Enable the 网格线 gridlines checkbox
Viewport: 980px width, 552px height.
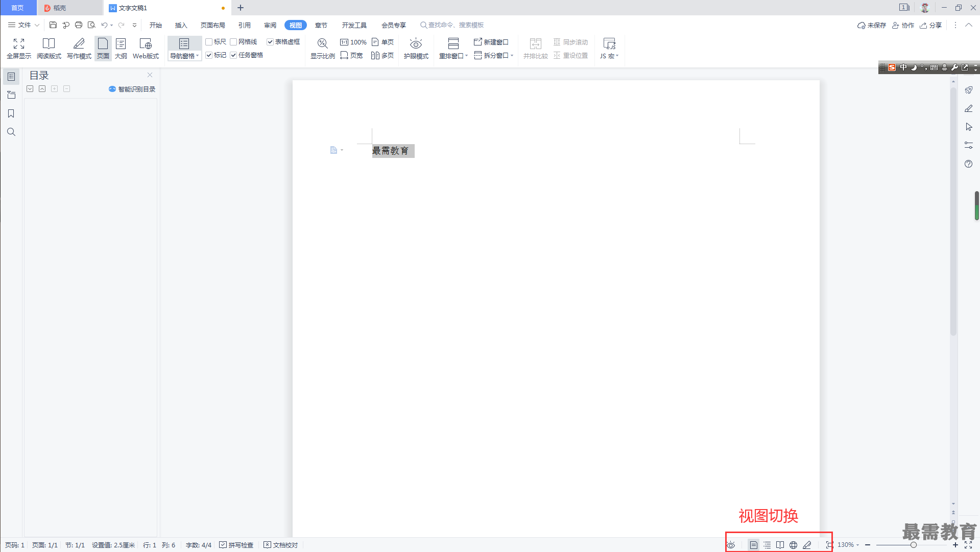click(x=233, y=42)
